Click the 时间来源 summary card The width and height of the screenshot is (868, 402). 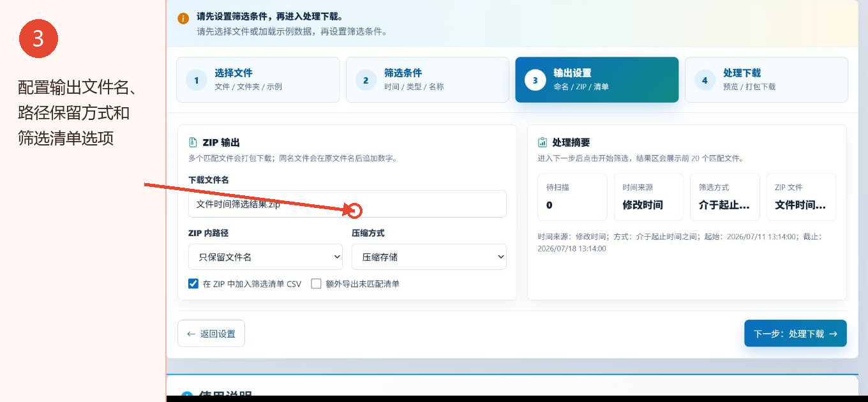pyautogui.click(x=648, y=197)
